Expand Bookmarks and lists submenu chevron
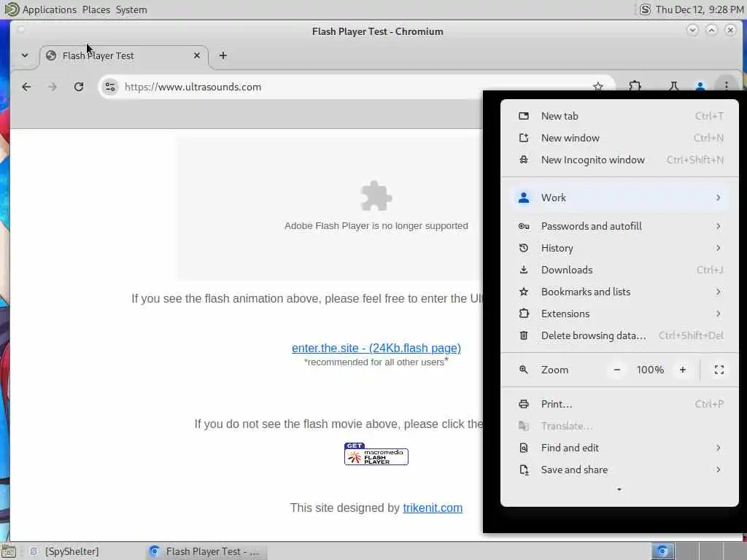This screenshot has width=747, height=560. pos(718,292)
